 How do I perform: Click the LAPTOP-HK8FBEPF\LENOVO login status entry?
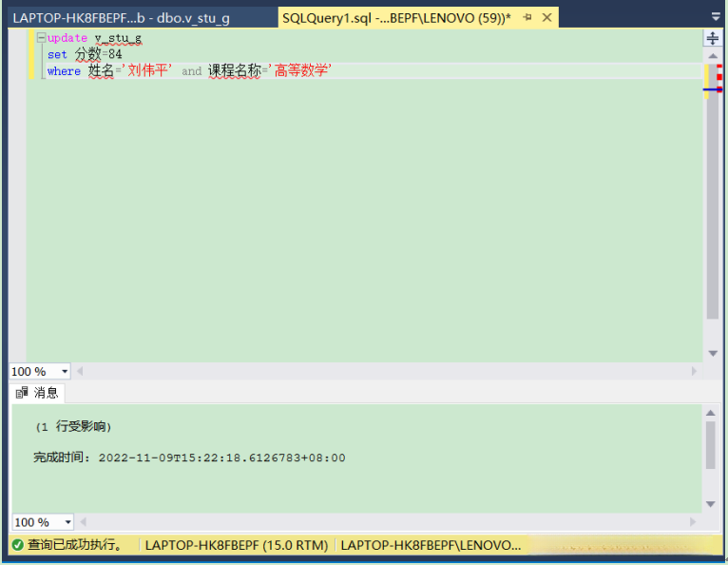431,545
